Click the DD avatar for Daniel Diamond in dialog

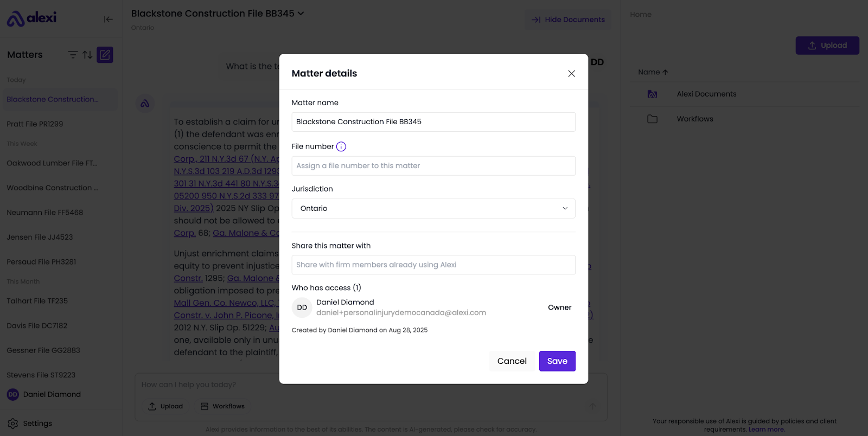(x=302, y=307)
